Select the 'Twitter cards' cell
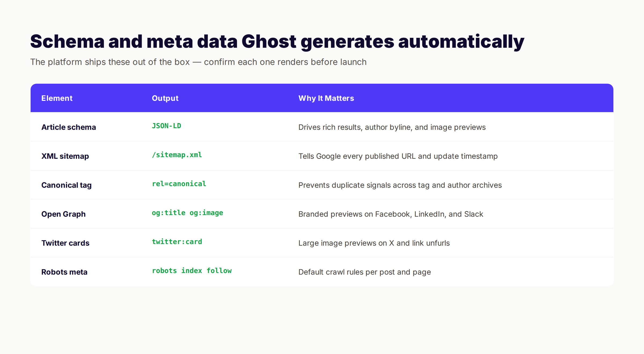 pyautogui.click(x=65, y=243)
